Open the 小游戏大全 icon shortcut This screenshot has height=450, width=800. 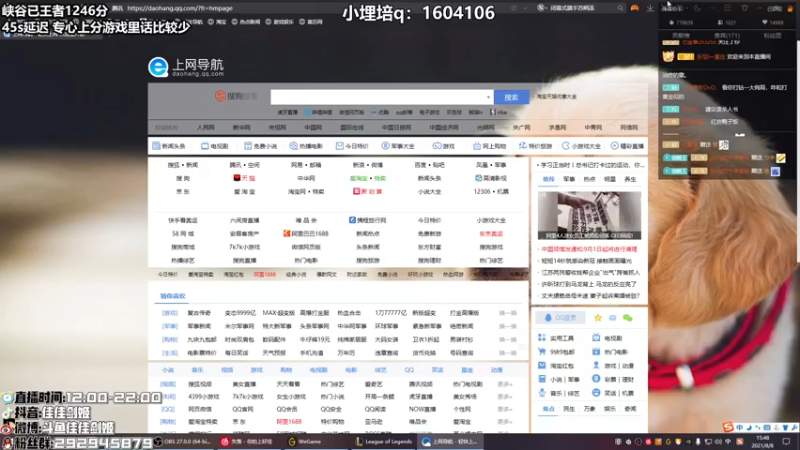[x=582, y=146]
